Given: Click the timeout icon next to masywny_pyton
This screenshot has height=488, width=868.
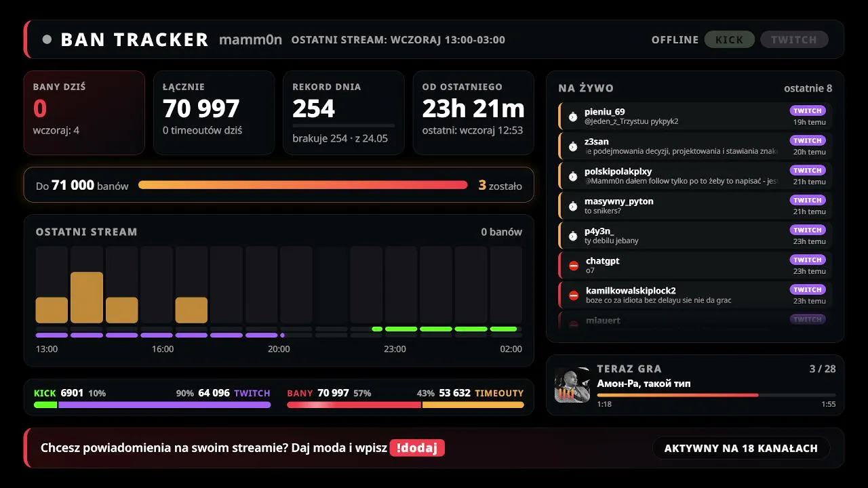Looking at the screenshot, I should (573, 206).
